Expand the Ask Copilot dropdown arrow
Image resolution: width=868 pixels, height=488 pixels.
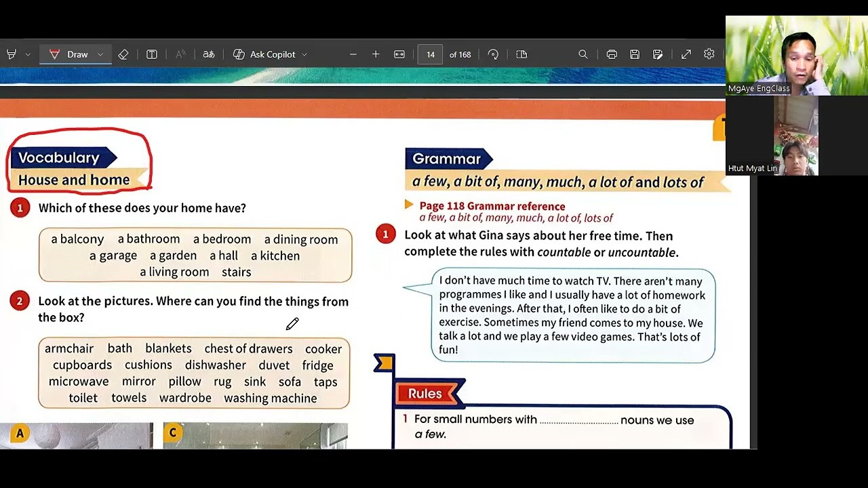coord(304,54)
